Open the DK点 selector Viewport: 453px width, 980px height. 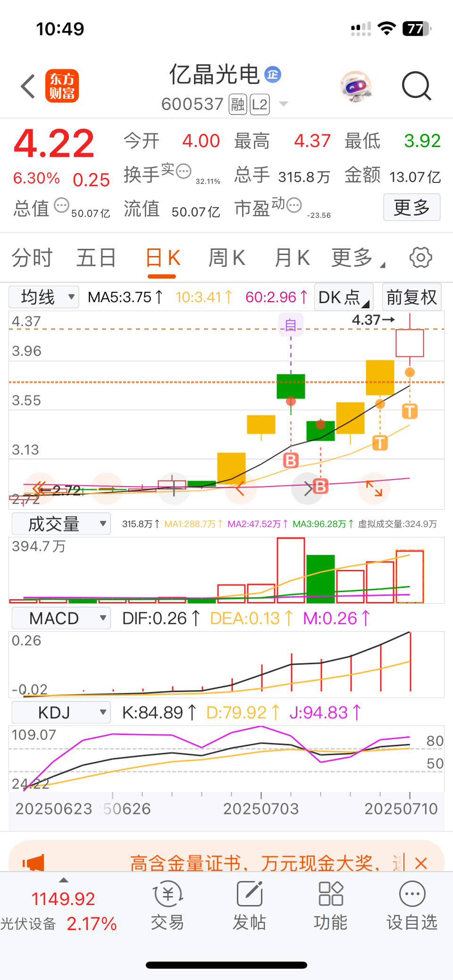[x=344, y=297]
